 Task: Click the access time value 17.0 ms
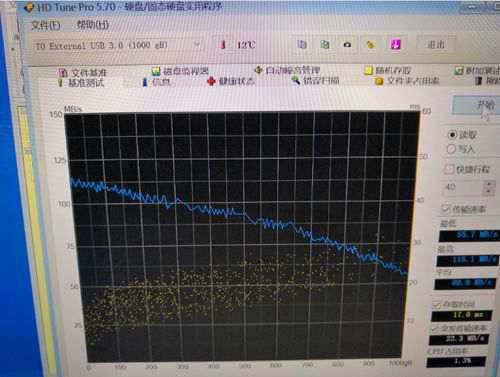tap(462, 315)
